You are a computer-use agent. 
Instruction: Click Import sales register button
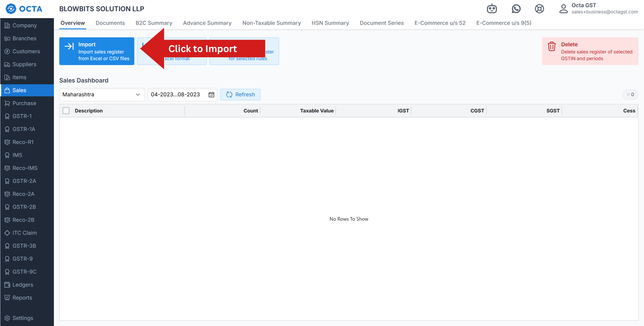click(97, 51)
